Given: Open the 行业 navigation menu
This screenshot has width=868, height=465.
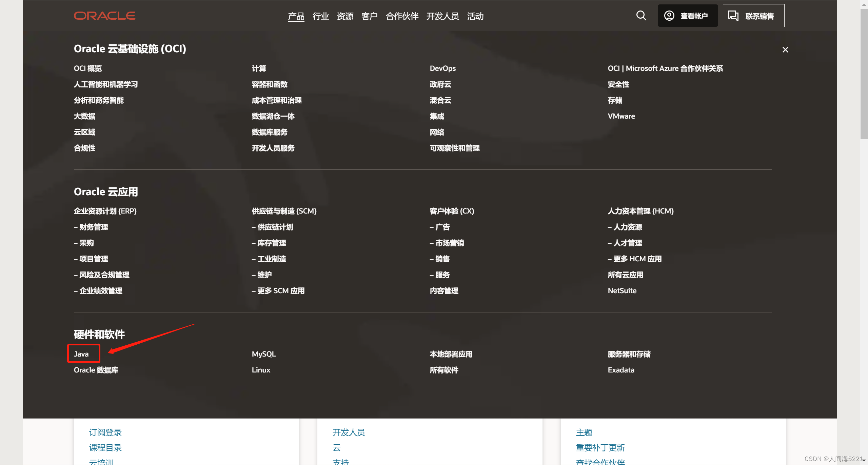Looking at the screenshot, I should tap(320, 16).
